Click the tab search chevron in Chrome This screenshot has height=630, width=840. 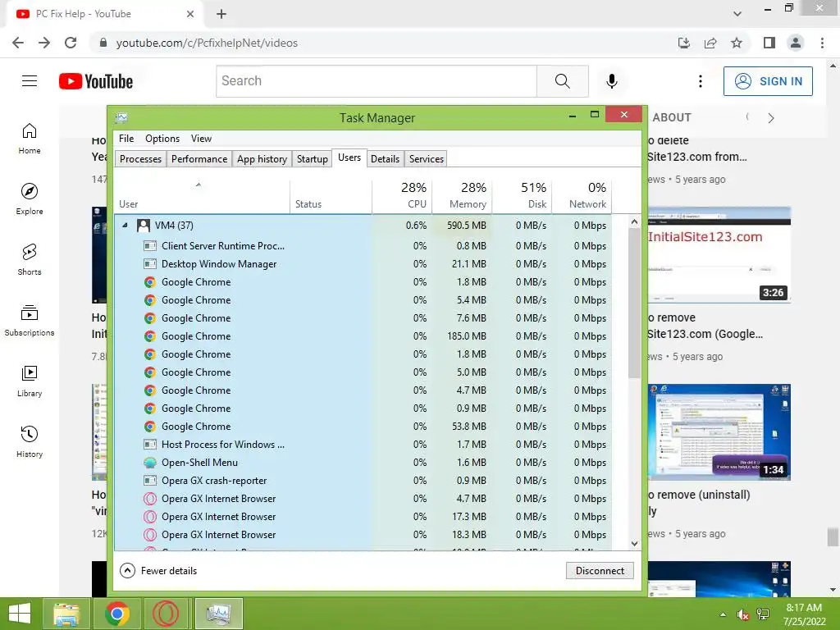coord(737,14)
